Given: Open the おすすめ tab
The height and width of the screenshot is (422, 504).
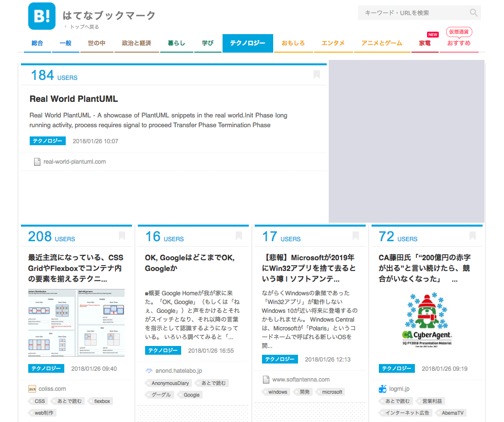Looking at the screenshot, I should 459,43.
